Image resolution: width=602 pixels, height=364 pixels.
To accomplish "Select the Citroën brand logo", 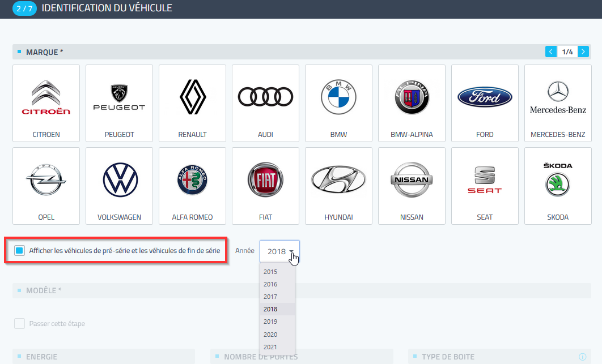I will coord(46,98).
